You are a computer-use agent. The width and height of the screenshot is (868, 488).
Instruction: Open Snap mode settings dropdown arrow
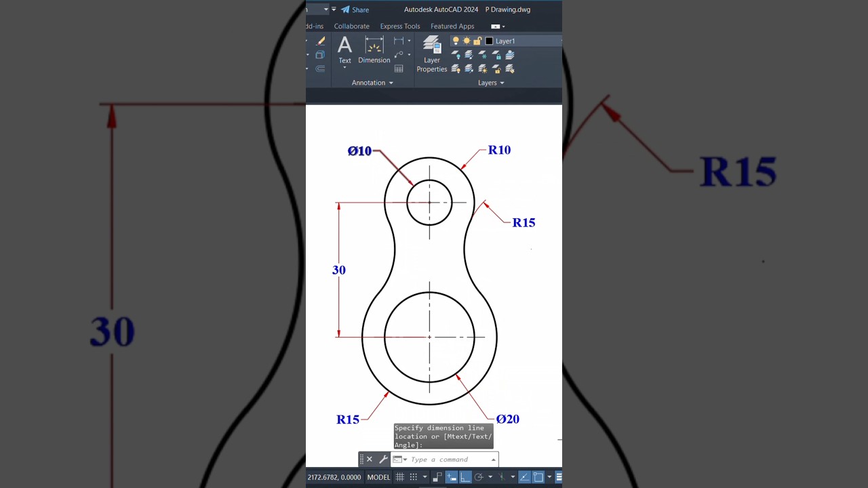pos(425,477)
